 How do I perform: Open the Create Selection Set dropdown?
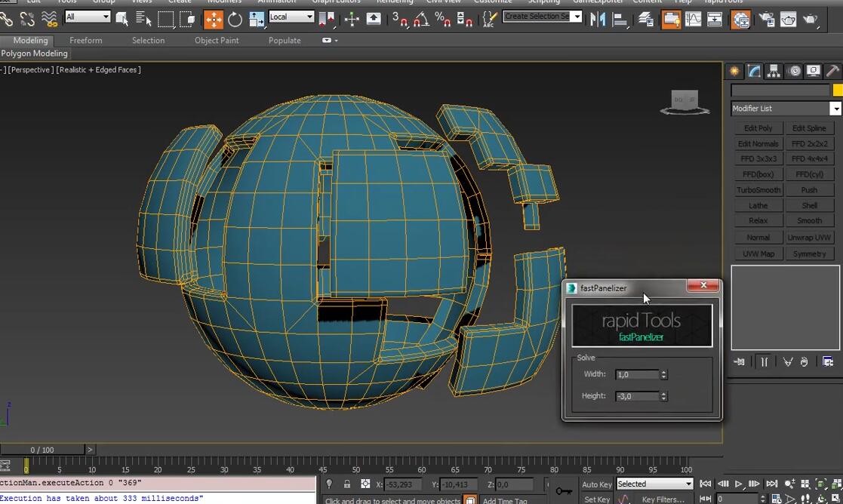(542, 16)
